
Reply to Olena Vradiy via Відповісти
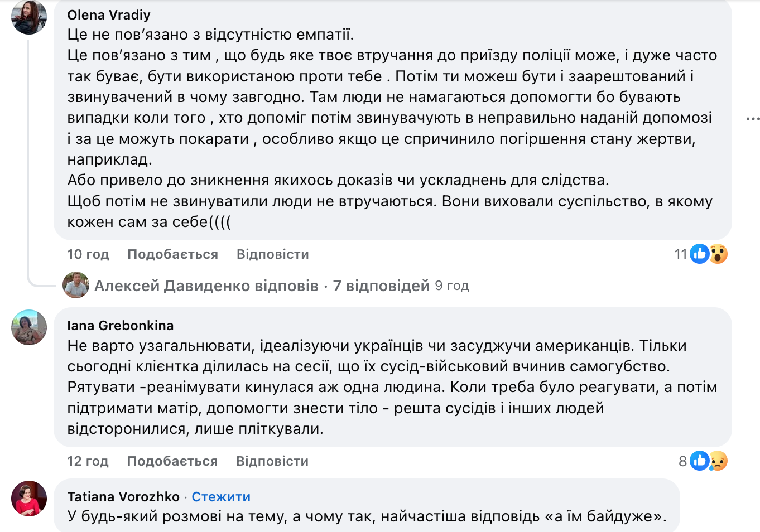tap(272, 254)
